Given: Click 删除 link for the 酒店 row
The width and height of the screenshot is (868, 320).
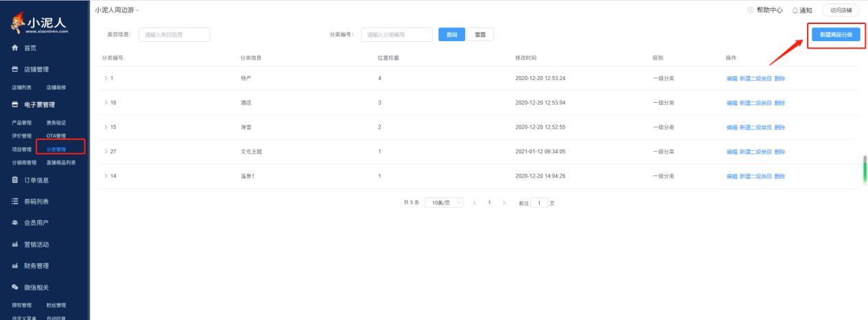Looking at the screenshot, I should [x=780, y=103].
